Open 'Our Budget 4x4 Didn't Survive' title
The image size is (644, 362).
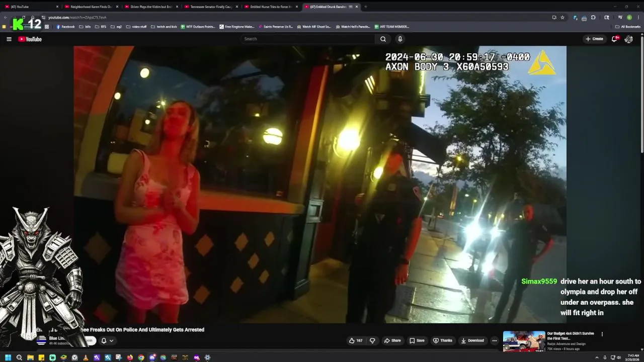click(571, 336)
